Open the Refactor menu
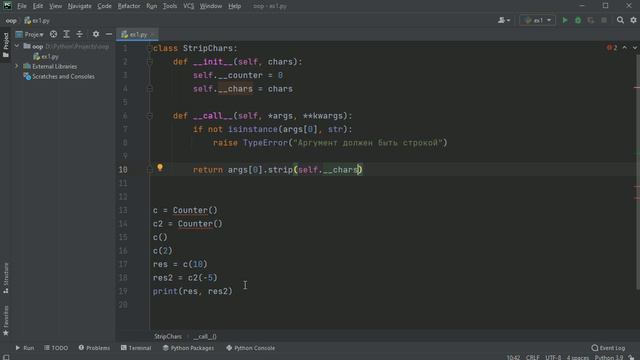This screenshot has height=360, width=640. click(x=129, y=6)
